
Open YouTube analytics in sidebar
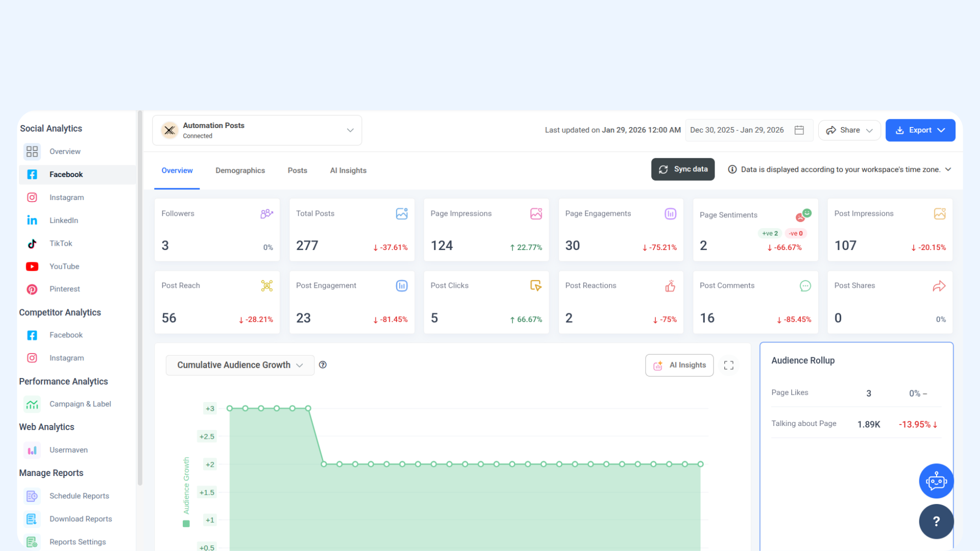click(x=64, y=266)
